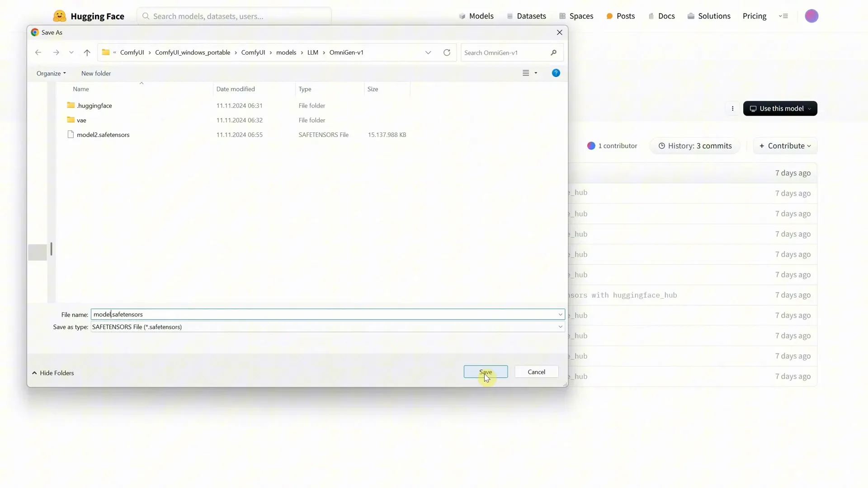The height and width of the screenshot is (488, 868).
Task: Open help with the question mark icon
Action: tap(556, 73)
